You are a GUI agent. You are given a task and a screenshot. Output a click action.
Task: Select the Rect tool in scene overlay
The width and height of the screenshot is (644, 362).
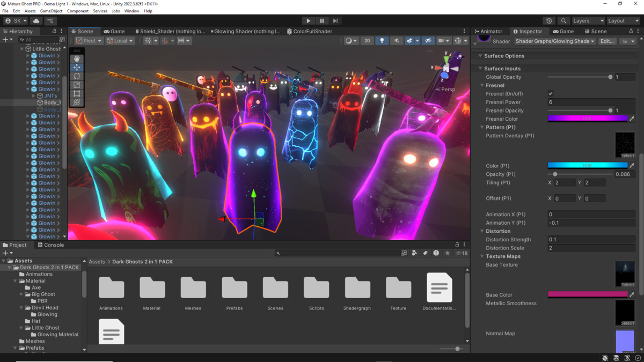click(x=77, y=93)
